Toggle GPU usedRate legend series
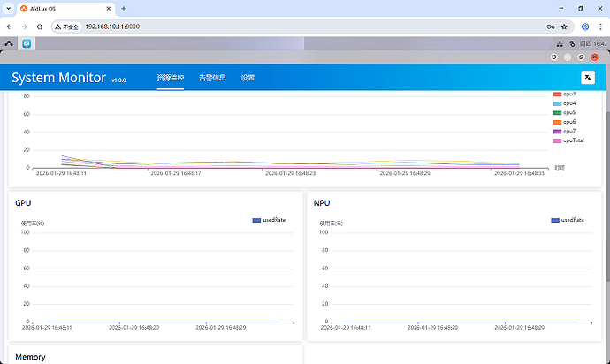The height and width of the screenshot is (364, 610). click(x=269, y=219)
